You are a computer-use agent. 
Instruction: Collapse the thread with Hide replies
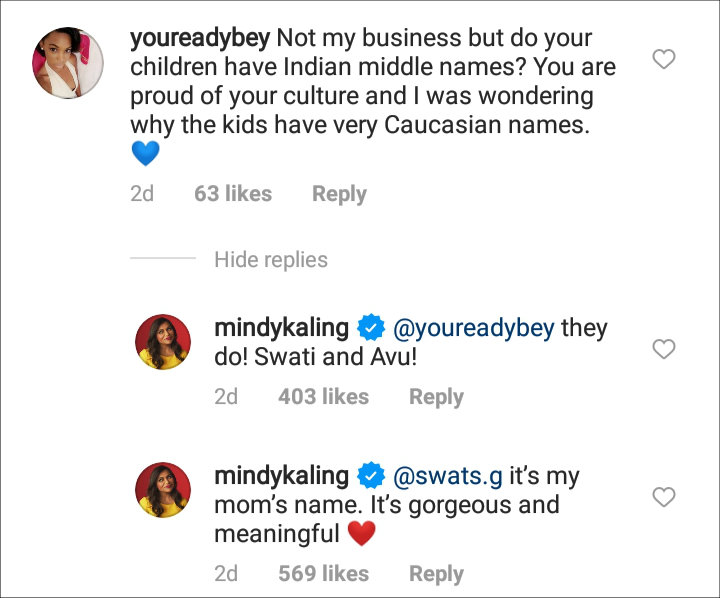(271, 260)
